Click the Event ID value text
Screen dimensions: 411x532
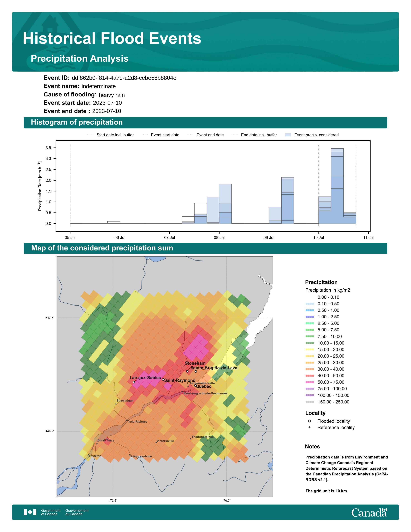pyautogui.click(x=124, y=78)
